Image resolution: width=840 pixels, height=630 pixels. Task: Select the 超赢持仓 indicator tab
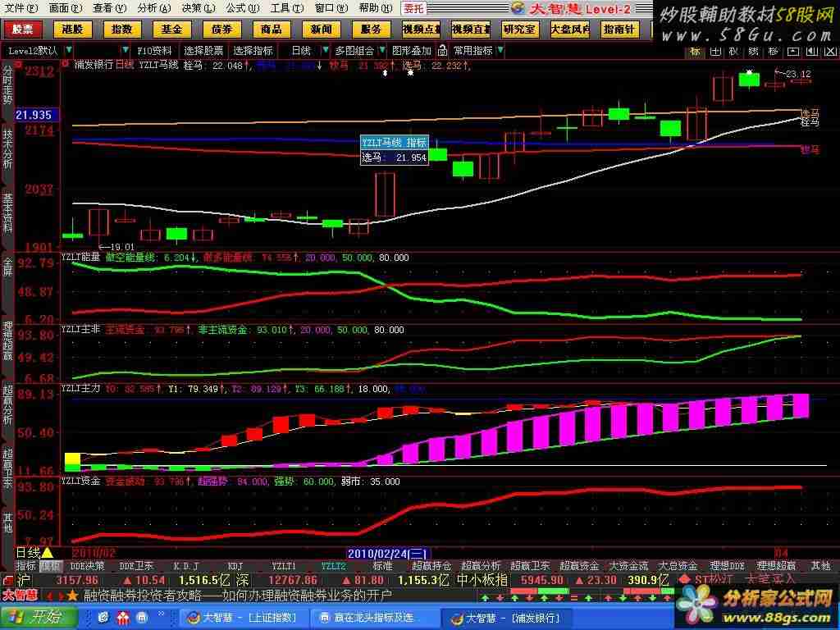click(431, 566)
